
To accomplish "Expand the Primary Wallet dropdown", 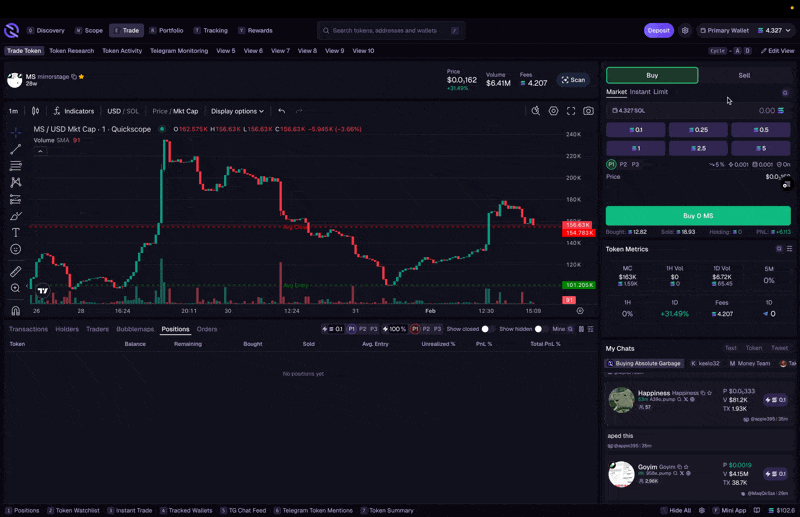I will (x=746, y=31).
